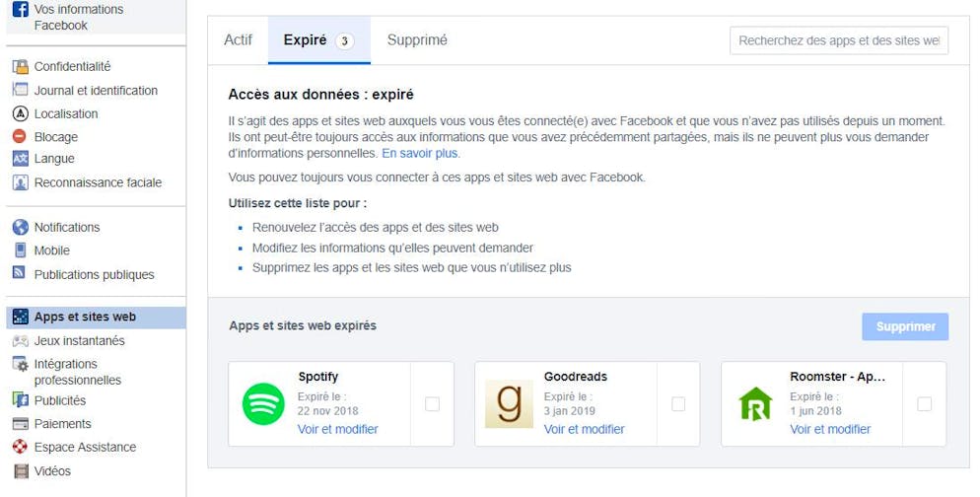Click the Supprimer button
The height and width of the screenshot is (497, 980).
tap(905, 326)
